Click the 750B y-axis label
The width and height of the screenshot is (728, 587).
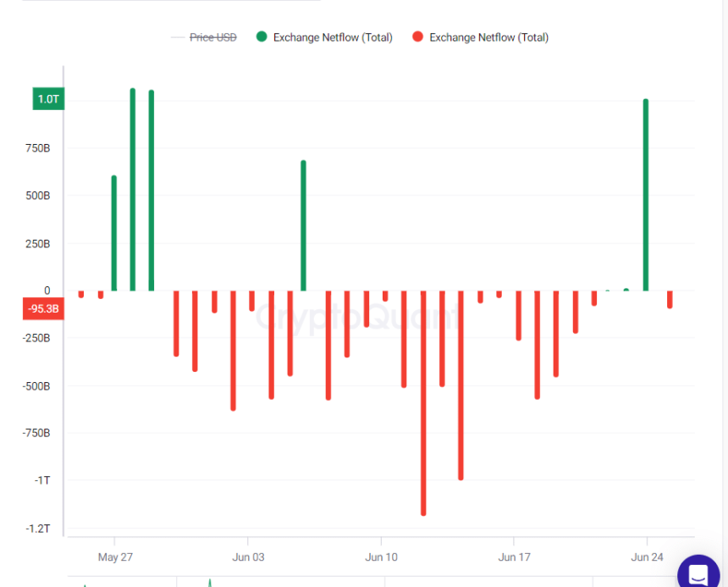[x=36, y=148]
